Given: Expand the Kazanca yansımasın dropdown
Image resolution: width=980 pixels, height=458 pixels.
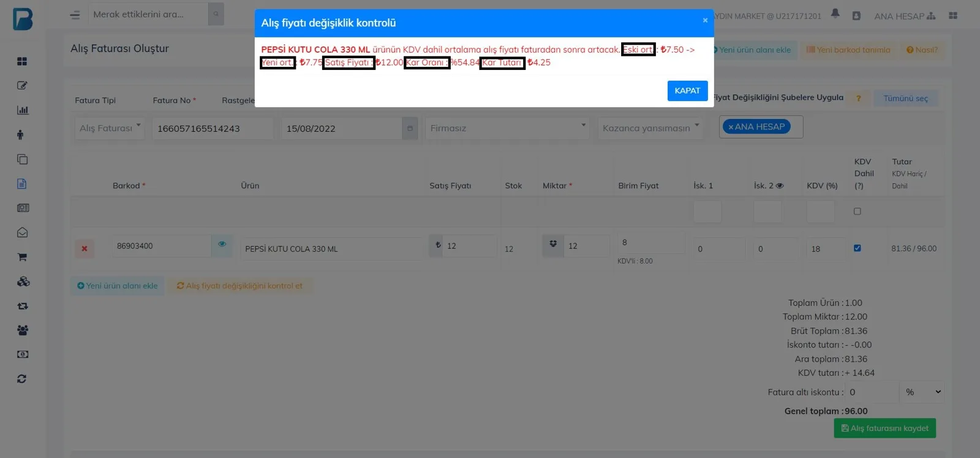Looking at the screenshot, I should 650,128.
